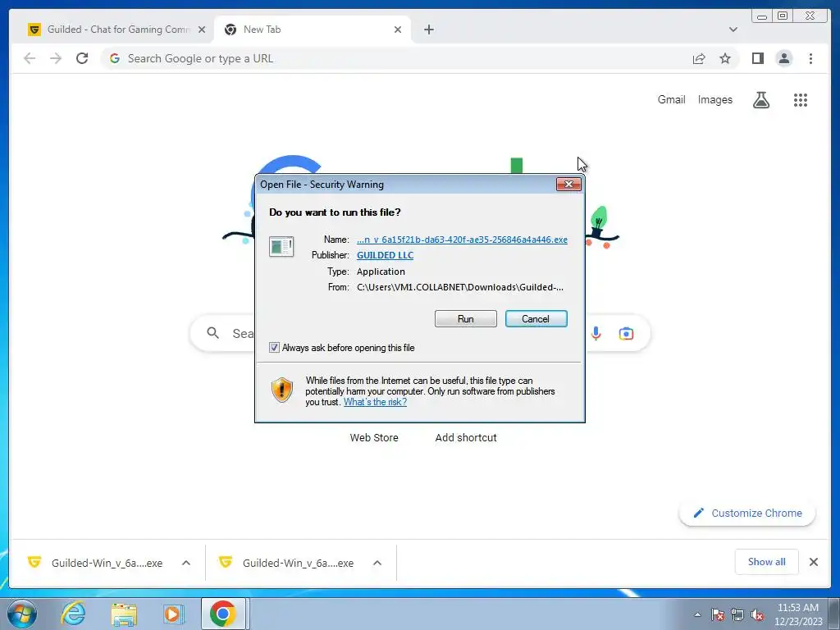This screenshot has width=840, height=630.
Task: Click Customize Chrome
Action: [x=747, y=514]
